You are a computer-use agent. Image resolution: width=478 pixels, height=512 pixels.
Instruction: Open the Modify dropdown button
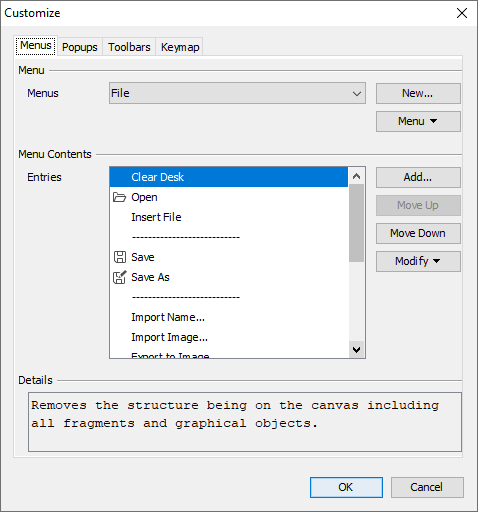418,261
